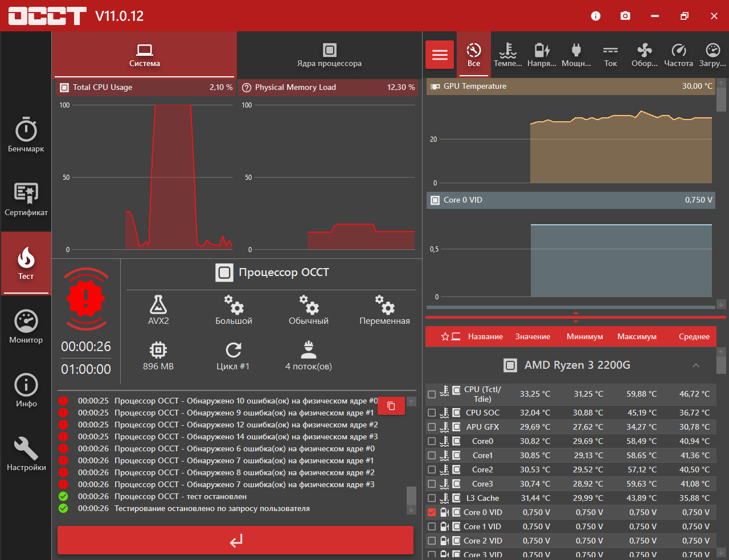
Task: Sort sensors by the Максимум column
Action: point(637,336)
